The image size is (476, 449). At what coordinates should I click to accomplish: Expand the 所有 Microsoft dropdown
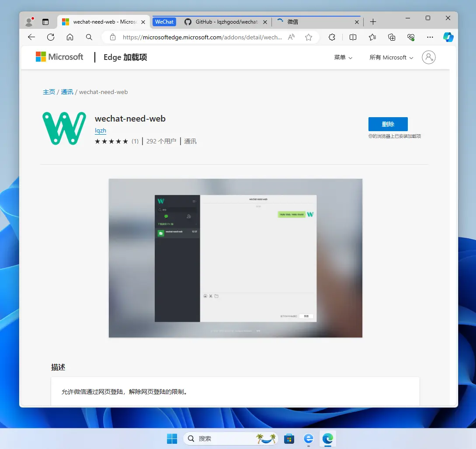tap(391, 57)
